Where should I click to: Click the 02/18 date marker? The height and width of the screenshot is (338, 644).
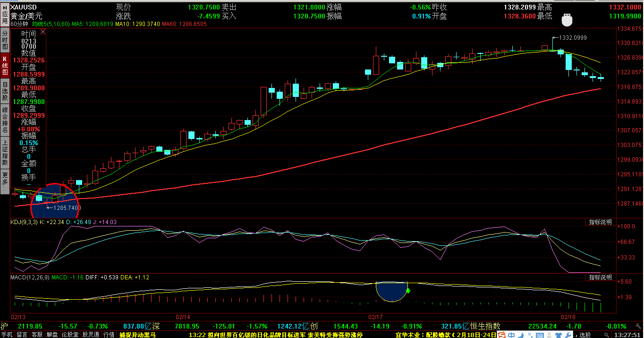click(568, 317)
